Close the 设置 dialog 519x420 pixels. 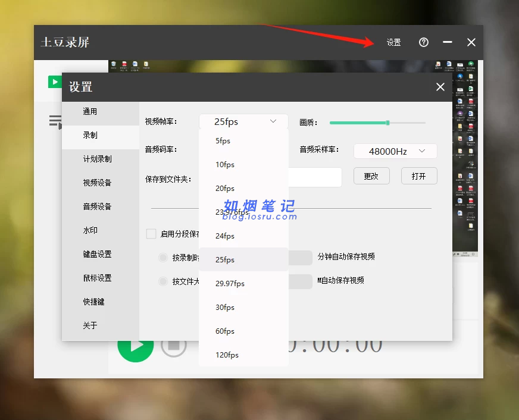(x=440, y=87)
